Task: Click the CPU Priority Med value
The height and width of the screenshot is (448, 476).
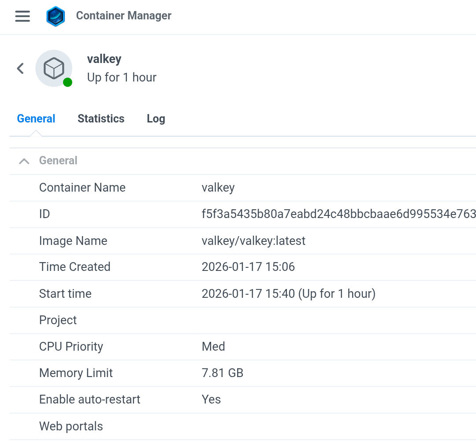Action: point(213,347)
